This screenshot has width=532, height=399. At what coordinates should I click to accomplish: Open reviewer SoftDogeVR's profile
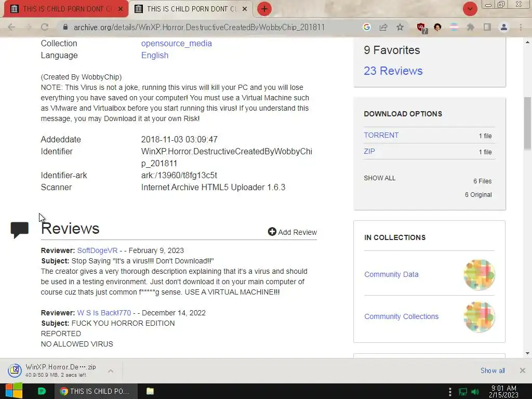pyautogui.click(x=97, y=250)
